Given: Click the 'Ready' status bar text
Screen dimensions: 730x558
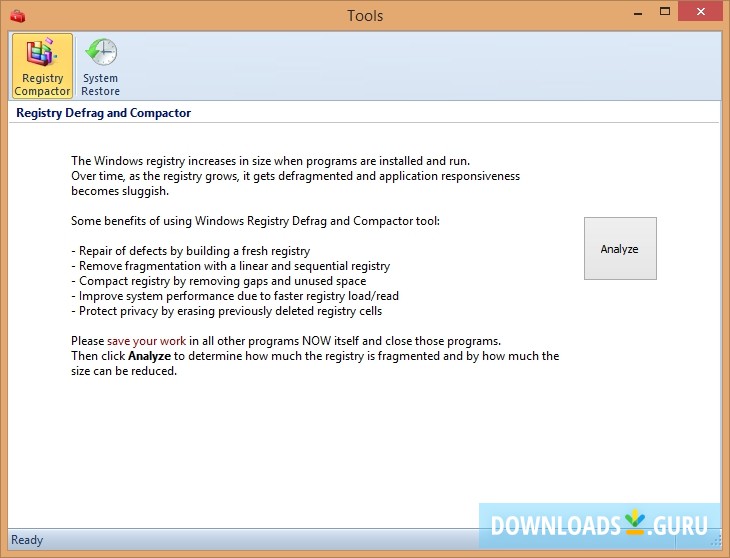Looking at the screenshot, I should click(x=27, y=540).
